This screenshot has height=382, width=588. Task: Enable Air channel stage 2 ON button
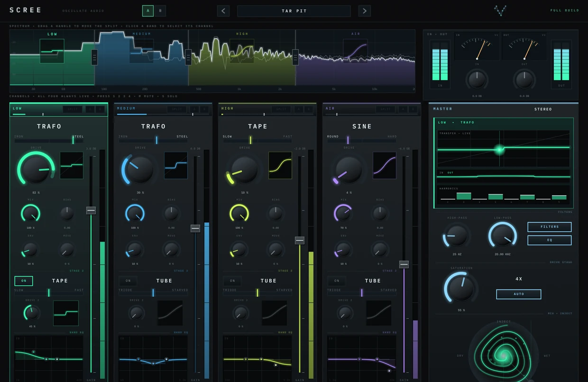(x=337, y=281)
